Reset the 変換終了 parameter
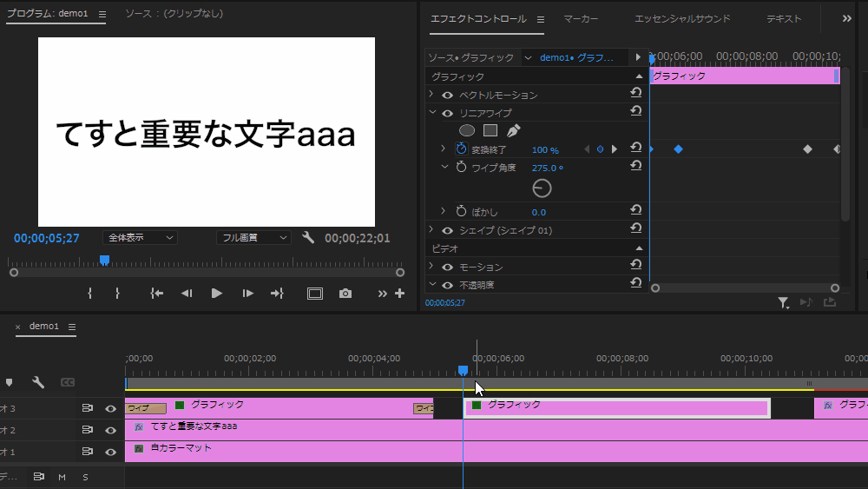868x489 pixels. [635, 148]
